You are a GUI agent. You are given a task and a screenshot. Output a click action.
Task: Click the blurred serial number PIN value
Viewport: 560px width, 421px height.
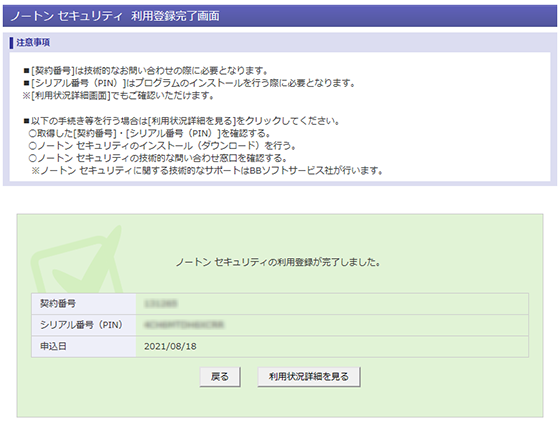(x=184, y=325)
